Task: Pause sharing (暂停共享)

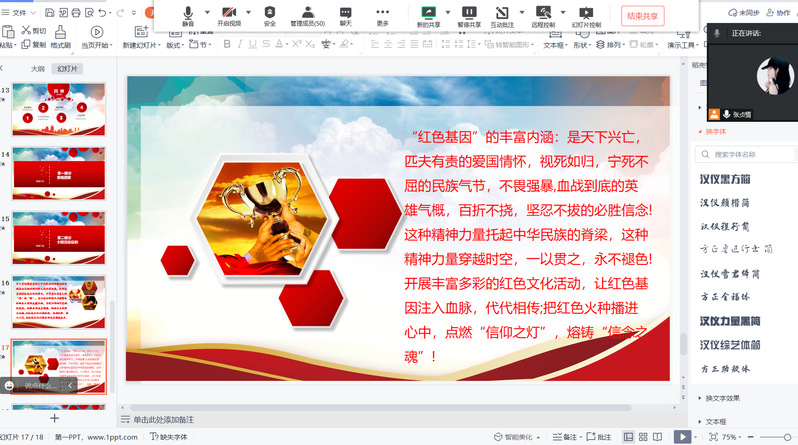Action: coord(469,16)
